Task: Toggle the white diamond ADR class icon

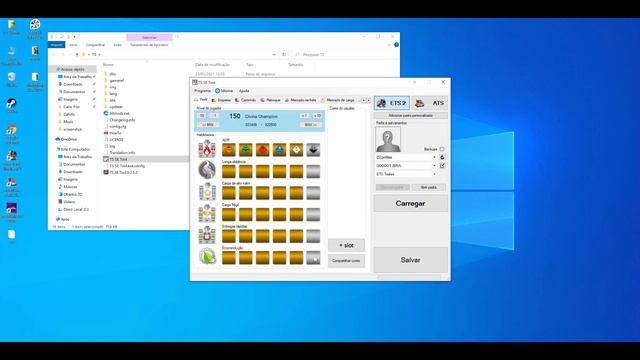Action: pyautogui.click(x=296, y=150)
